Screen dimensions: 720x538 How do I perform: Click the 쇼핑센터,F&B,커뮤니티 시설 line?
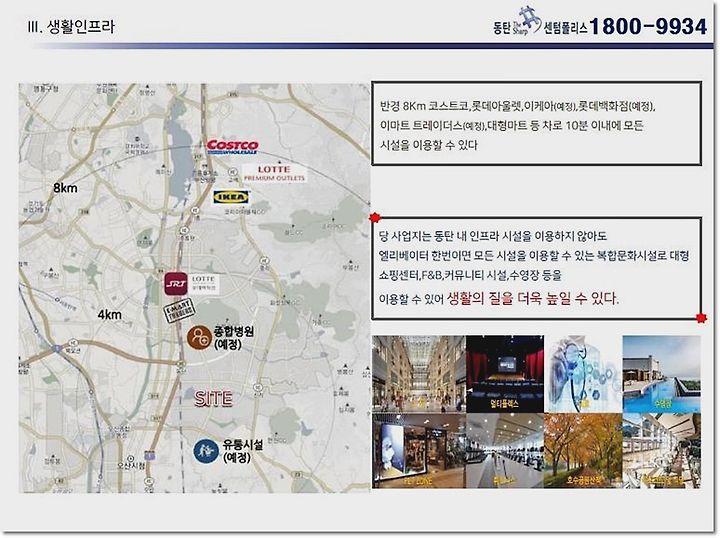[471, 275]
